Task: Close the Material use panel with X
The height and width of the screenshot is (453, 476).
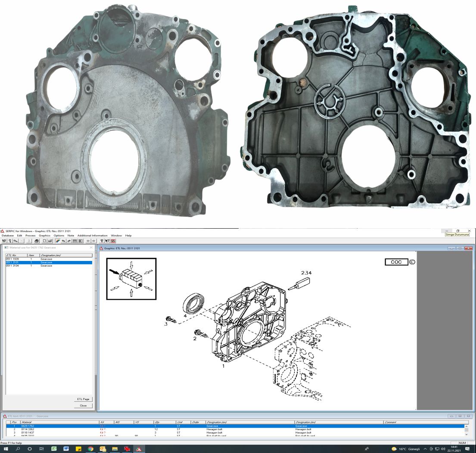Action: 91,248
